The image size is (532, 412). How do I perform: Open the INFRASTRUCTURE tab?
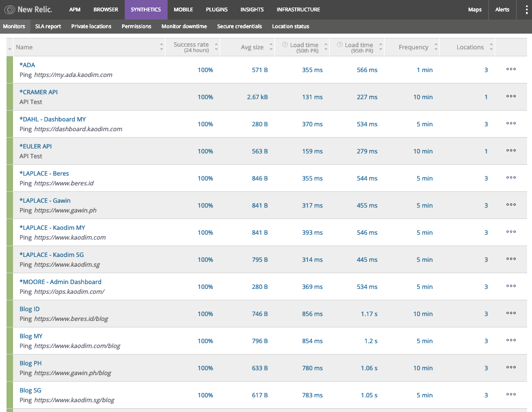pyautogui.click(x=298, y=10)
